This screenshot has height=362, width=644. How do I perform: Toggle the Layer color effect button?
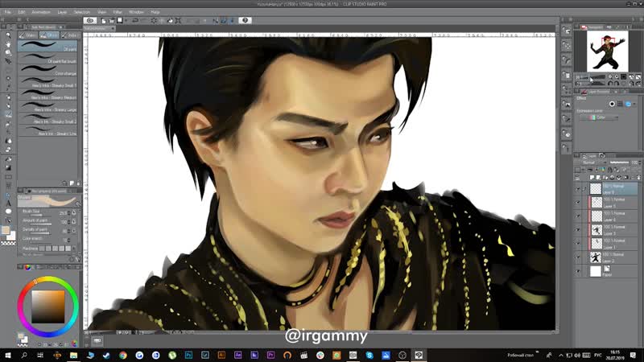coord(628,104)
